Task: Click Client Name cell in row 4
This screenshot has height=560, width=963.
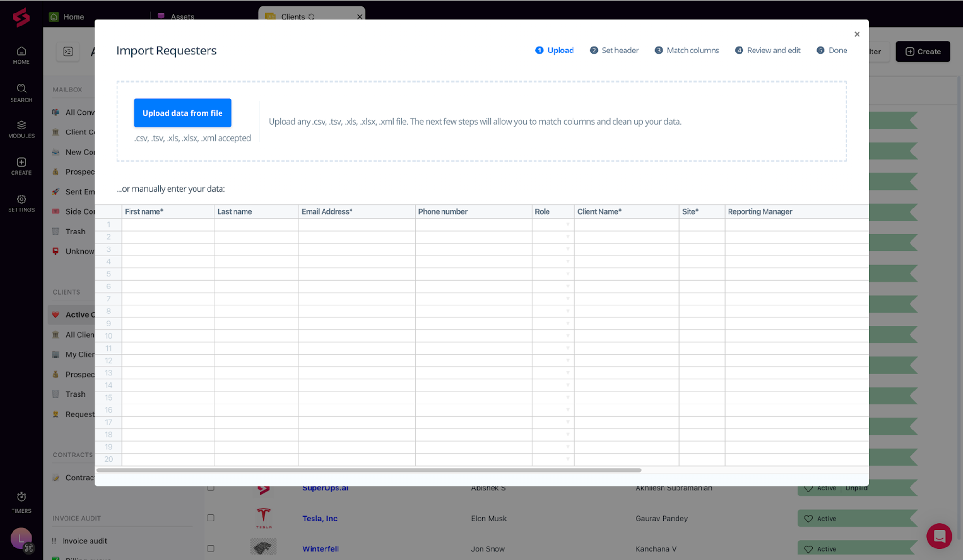Action: click(626, 262)
